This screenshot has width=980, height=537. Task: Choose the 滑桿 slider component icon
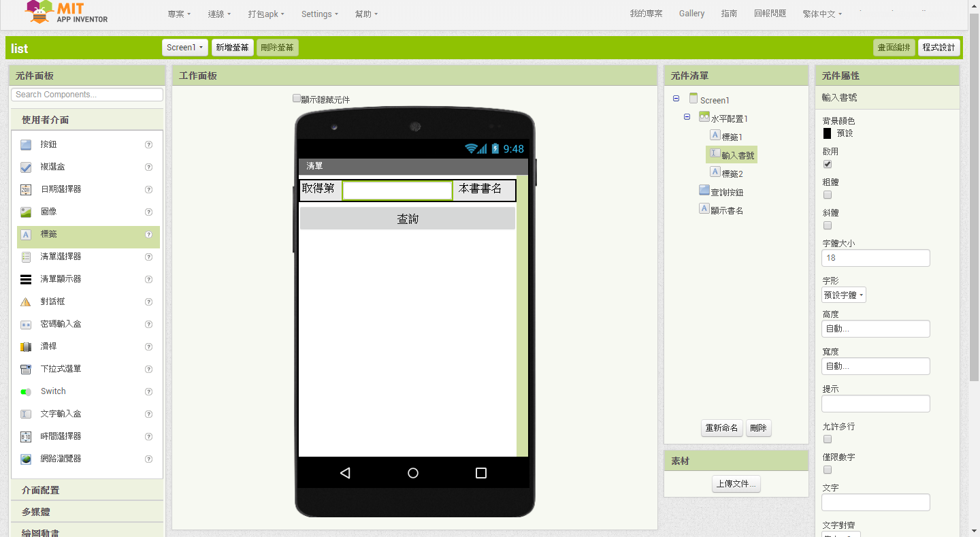coord(26,346)
